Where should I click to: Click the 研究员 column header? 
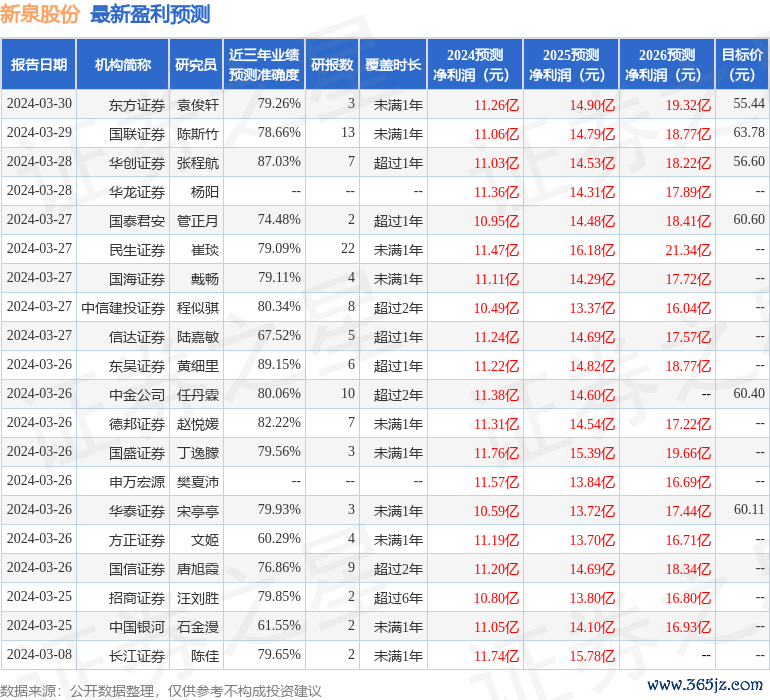tap(195, 65)
